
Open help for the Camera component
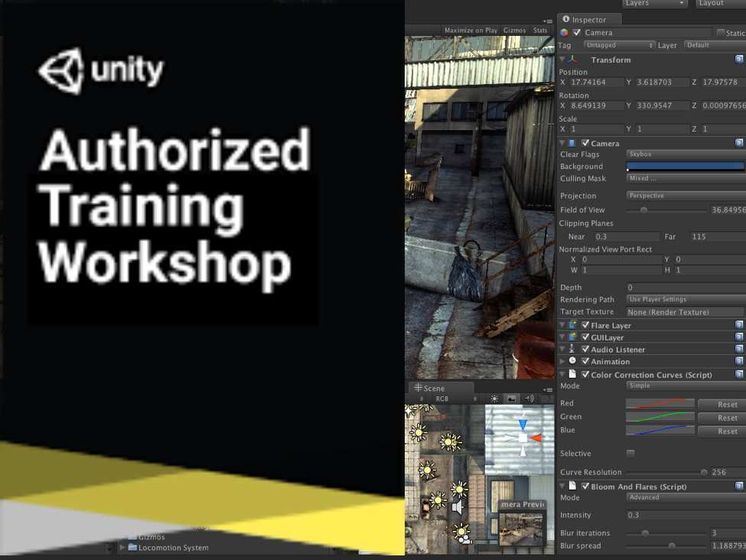point(739,143)
